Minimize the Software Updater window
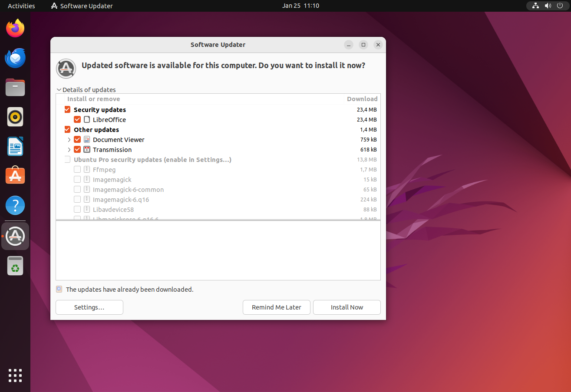Viewport: 571px width, 392px height. pyautogui.click(x=349, y=45)
